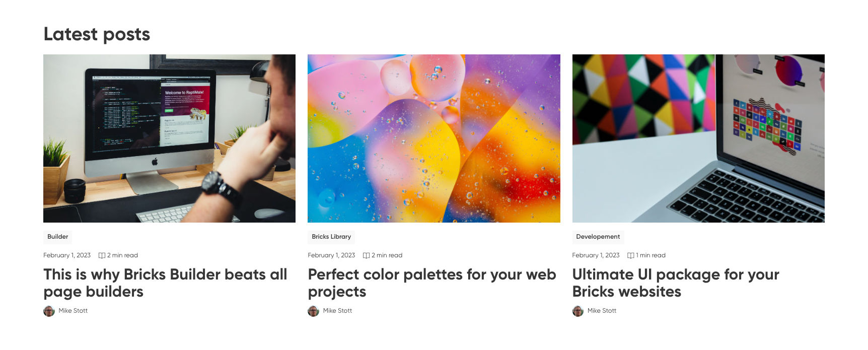Click Mike Stott avatar under Bricks Builder post

[49, 311]
